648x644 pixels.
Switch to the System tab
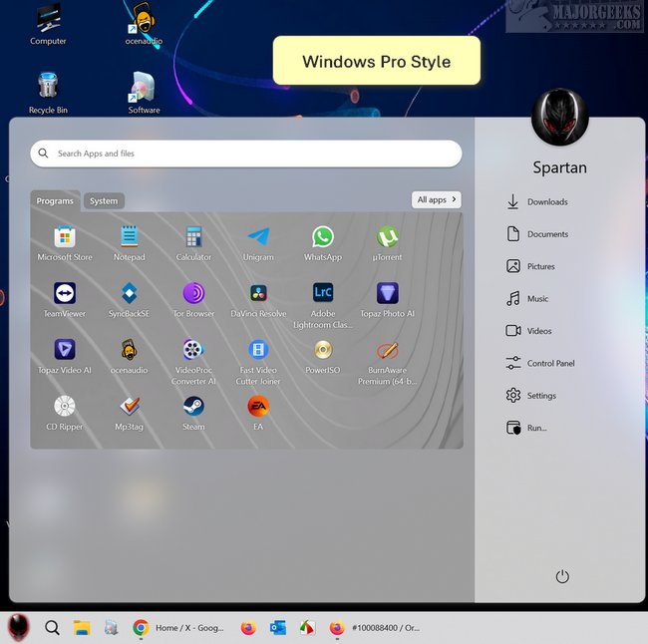click(104, 201)
